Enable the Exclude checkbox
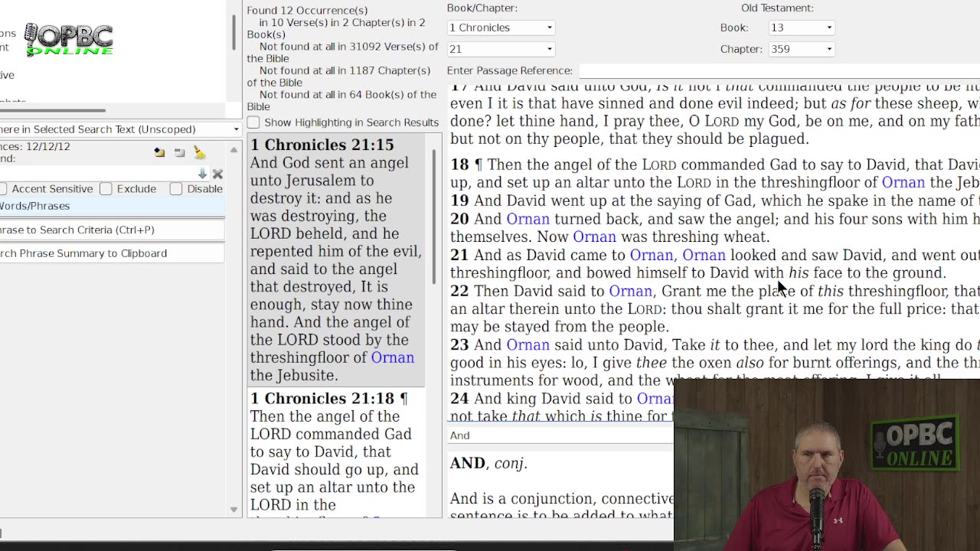This screenshot has height=551, width=980. 106,189
